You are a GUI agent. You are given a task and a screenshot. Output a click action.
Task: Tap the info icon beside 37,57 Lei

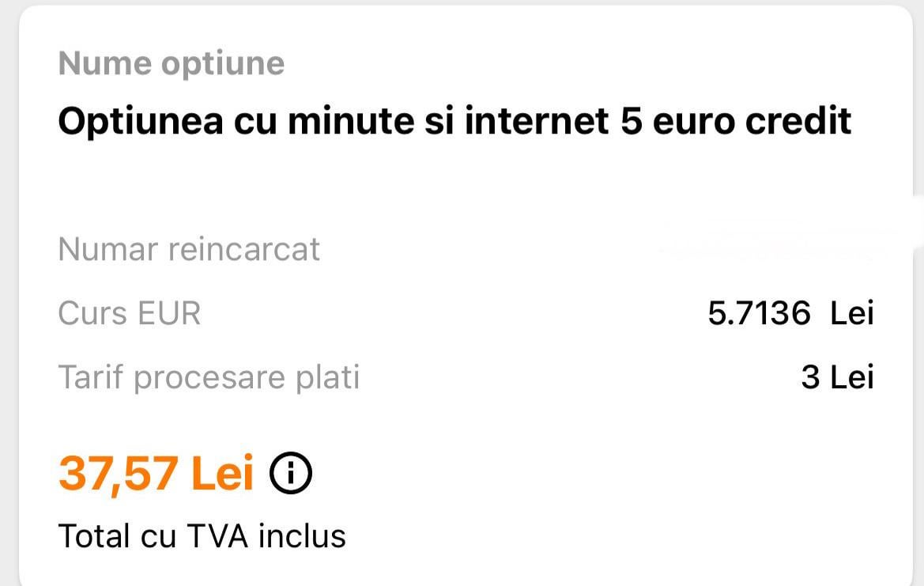[x=291, y=473]
